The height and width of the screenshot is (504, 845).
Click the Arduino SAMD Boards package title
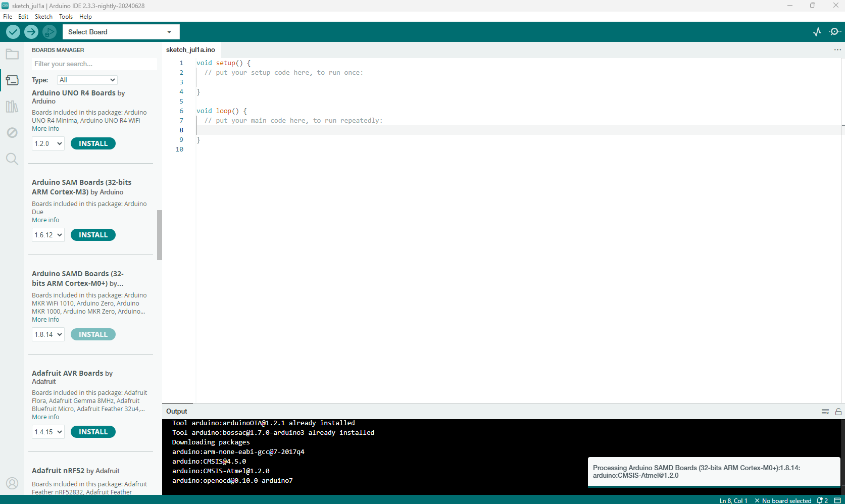(x=78, y=278)
